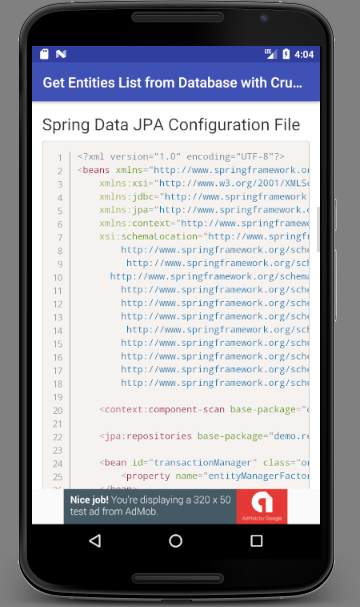Tap the Android home circle button
The width and height of the screenshot is (360, 607).
pyautogui.click(x=176, y=541)
